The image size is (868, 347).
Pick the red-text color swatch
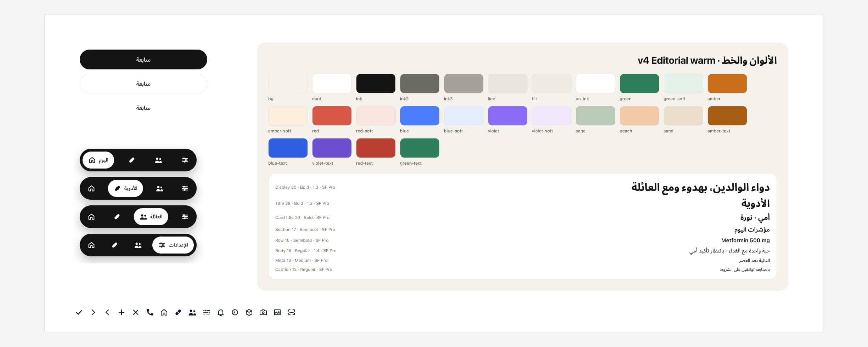pyautogui.click(x=376, y=148)
